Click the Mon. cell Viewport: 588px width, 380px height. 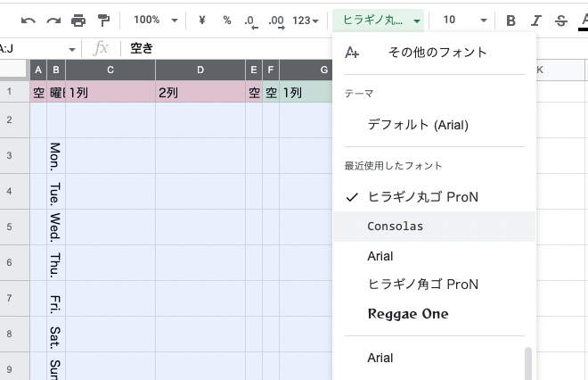(x=56, y=155)
